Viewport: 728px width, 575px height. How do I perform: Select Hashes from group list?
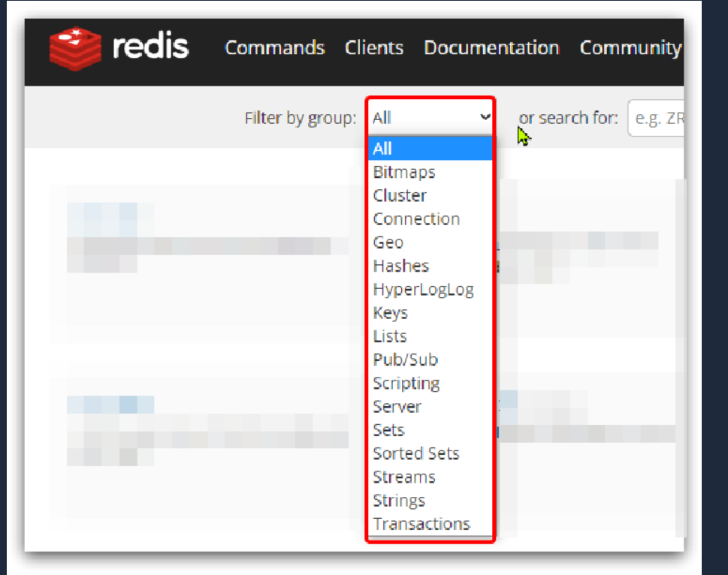coord(430,266)
